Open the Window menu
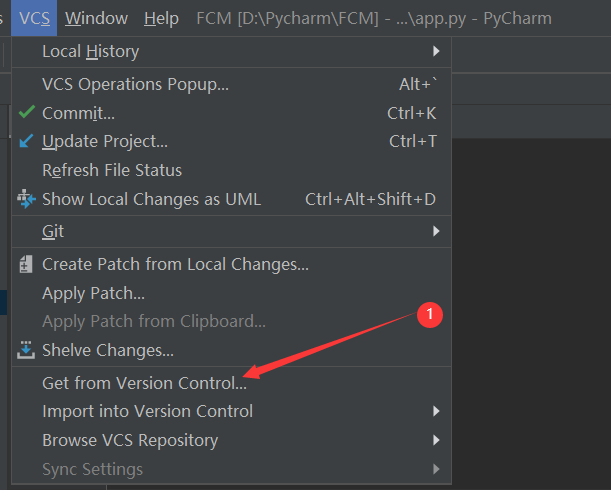 (x=96, y=18)
